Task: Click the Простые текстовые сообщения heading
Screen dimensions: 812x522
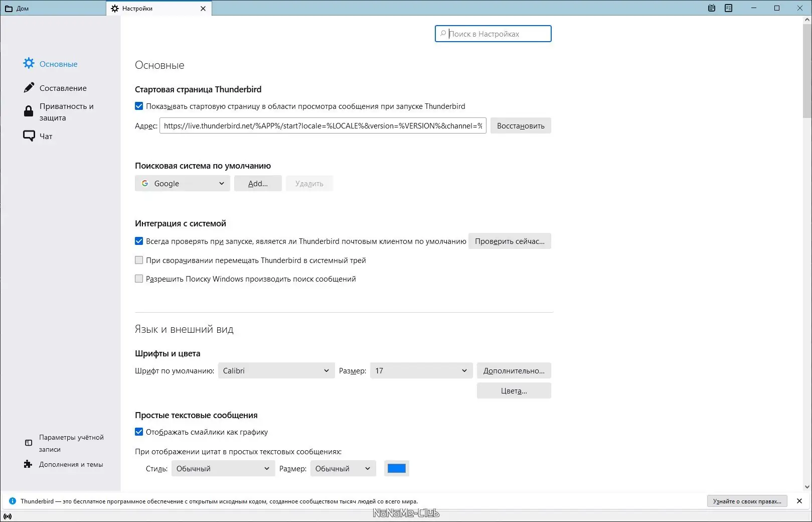Action: tap(196, 415)
